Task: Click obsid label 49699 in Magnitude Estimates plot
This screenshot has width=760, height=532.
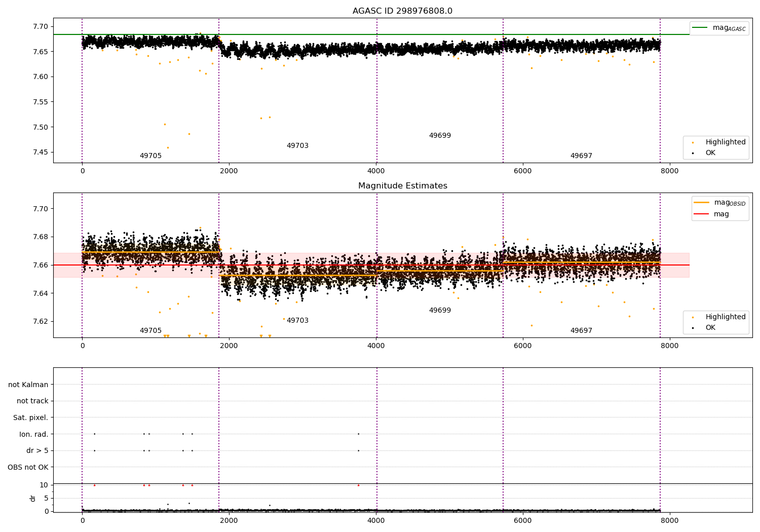Action: click(x=440, y=311)
